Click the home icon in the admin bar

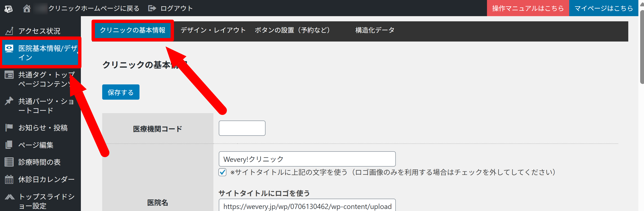click(27, 9)
